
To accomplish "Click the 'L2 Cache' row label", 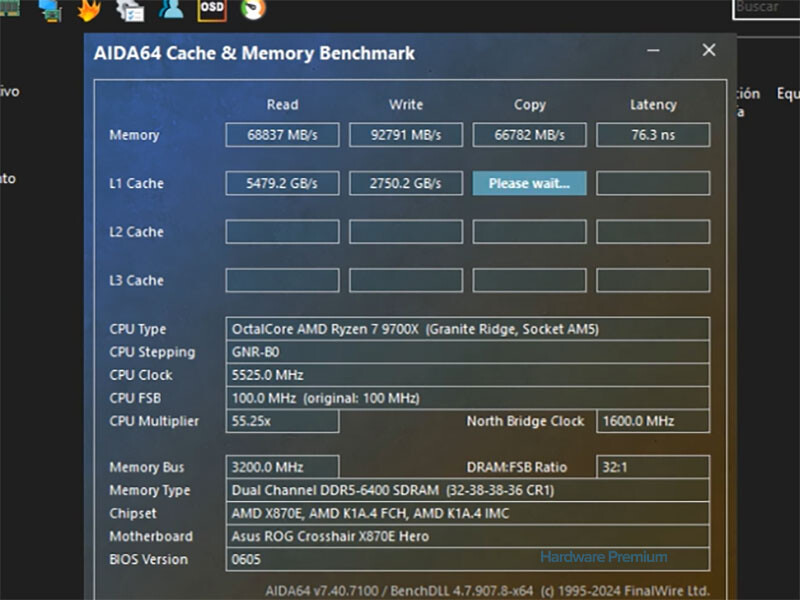I will pos(137,232).
